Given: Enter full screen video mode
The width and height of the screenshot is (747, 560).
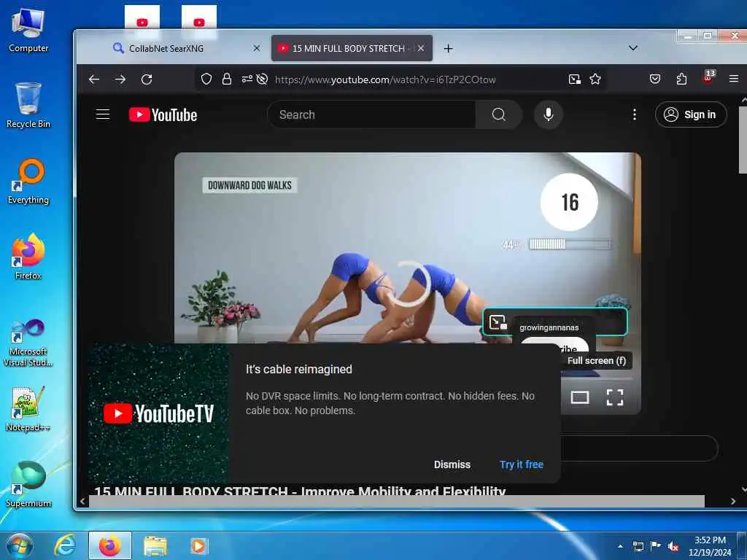Looking at the screenshot, I should 614,397.
